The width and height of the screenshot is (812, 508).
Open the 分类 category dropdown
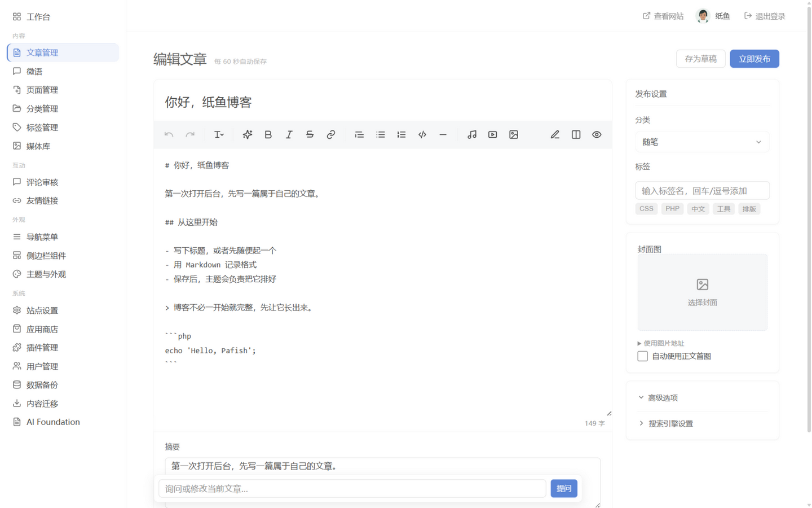(702, 142)
